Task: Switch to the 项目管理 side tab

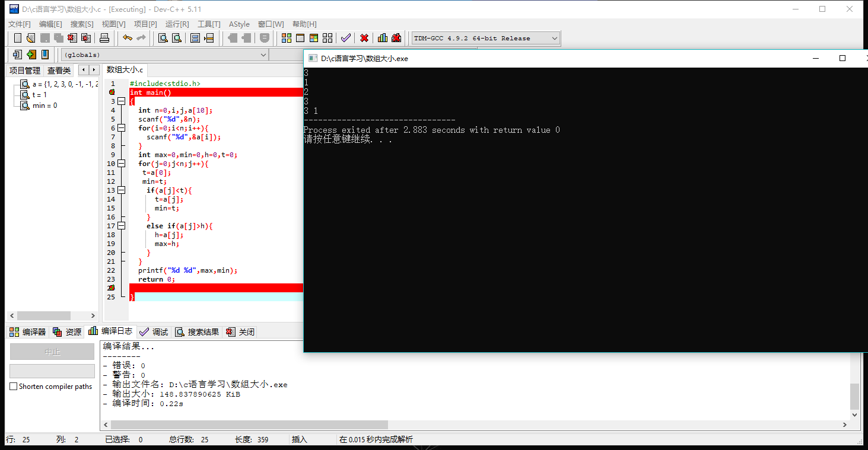Action: pos(25,70)
